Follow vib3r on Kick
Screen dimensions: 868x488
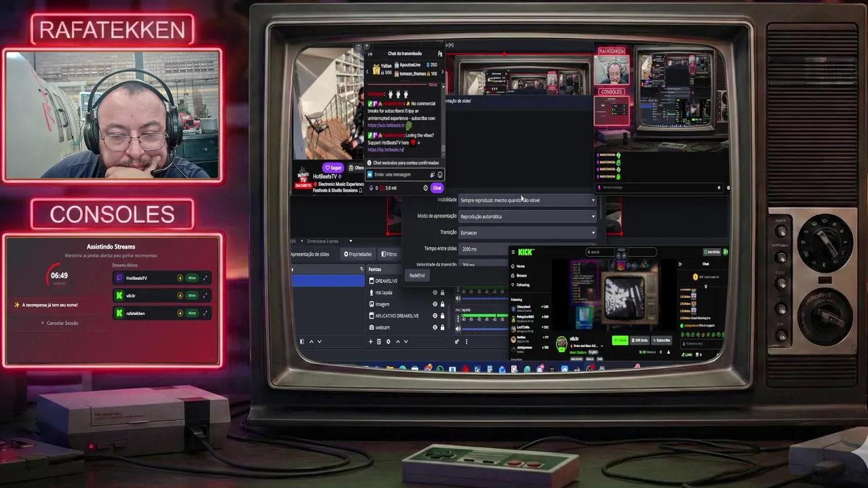coord(620,340)
